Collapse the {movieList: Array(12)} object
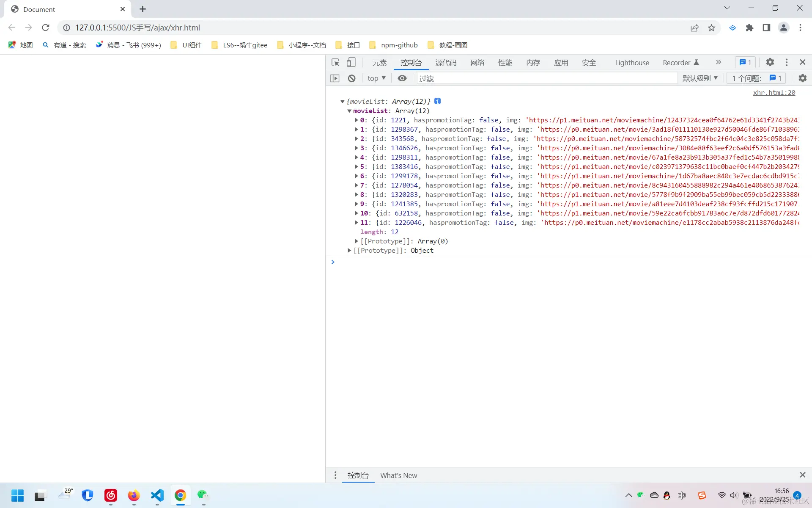 click(343, 102)
